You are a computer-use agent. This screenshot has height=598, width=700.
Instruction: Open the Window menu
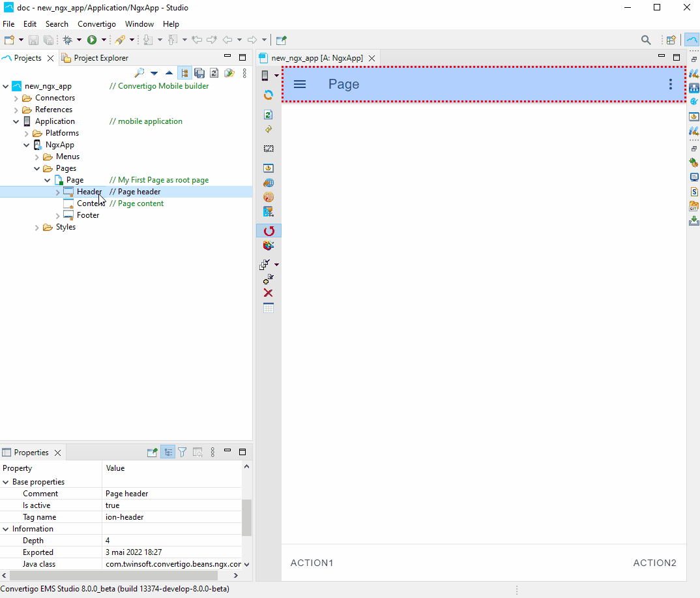click(139, 24)
